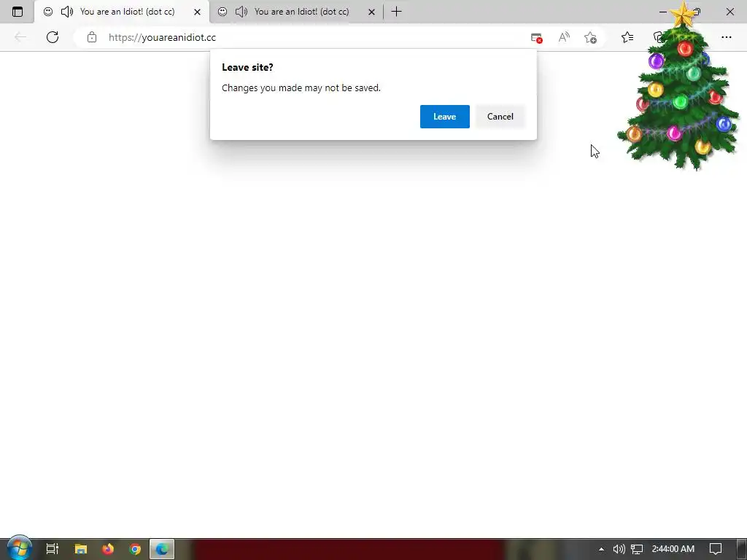Show hidden system tray icons arrow
Screen dimensions: 747x560
601,549
